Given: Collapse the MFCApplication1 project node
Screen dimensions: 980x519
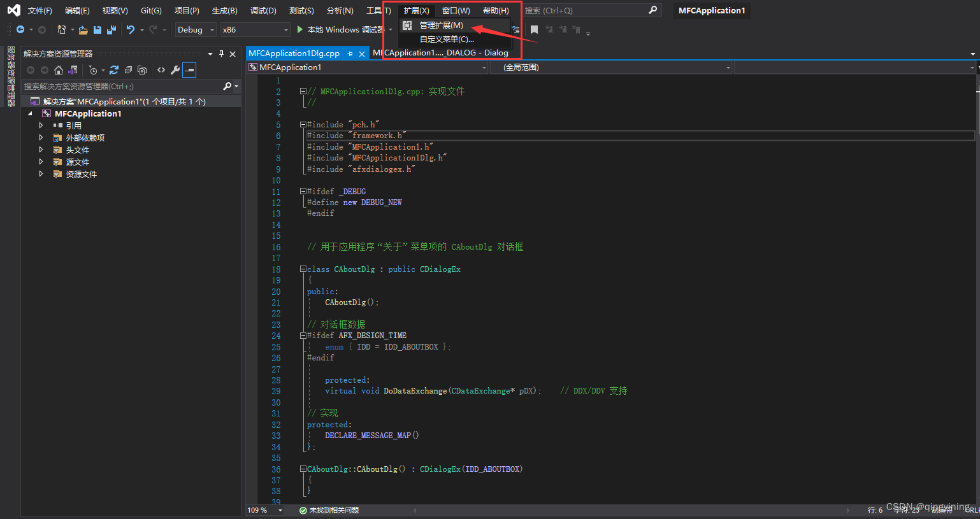Looking at the screenshot, I should pyautogui.click(x=30, y=113).
